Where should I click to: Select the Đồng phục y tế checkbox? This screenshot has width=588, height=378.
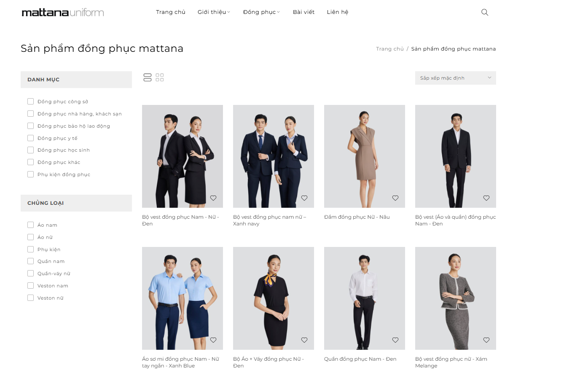(30, 138)
